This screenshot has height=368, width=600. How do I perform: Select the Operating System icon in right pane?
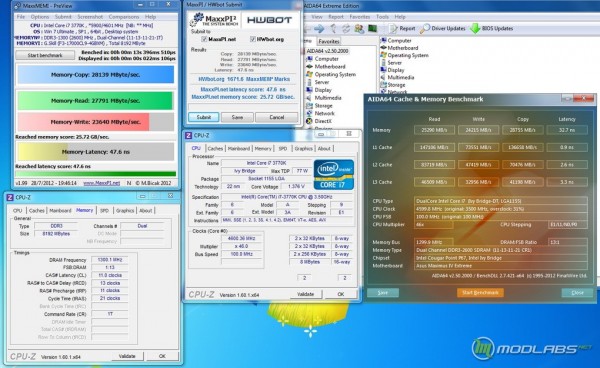[384, 55]
